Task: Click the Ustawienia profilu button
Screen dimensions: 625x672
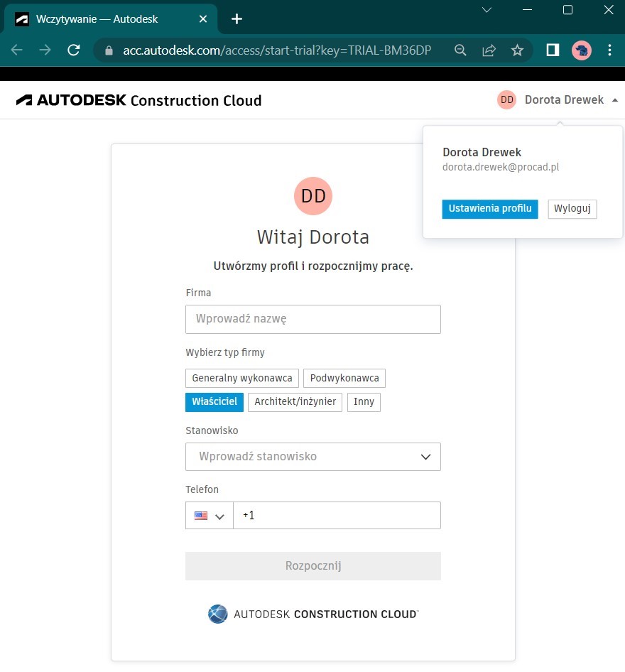Action: [490, 209]
